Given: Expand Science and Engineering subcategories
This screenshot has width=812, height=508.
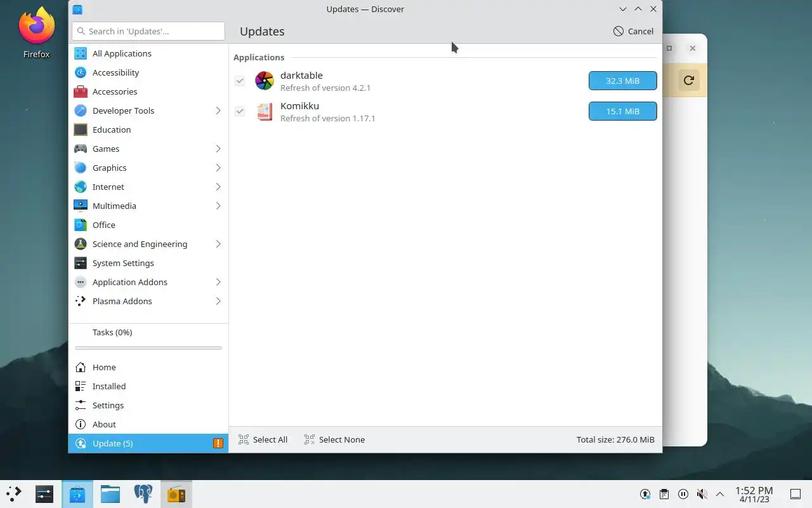Looking at the screenshot, I should tap(218, 244).
